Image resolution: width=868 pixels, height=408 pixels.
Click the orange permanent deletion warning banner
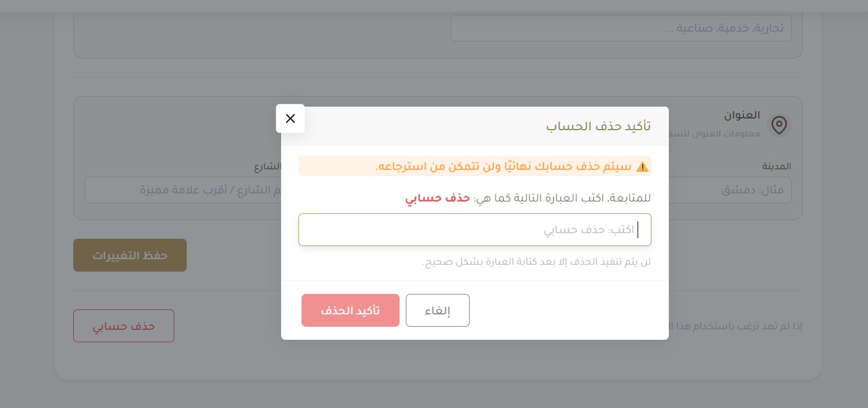click(475, 166)
